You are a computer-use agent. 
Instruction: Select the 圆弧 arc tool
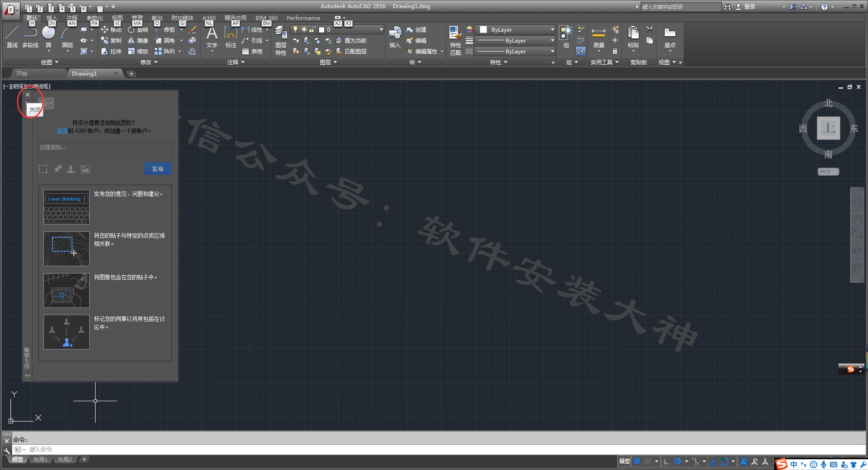tap(67, 36)
